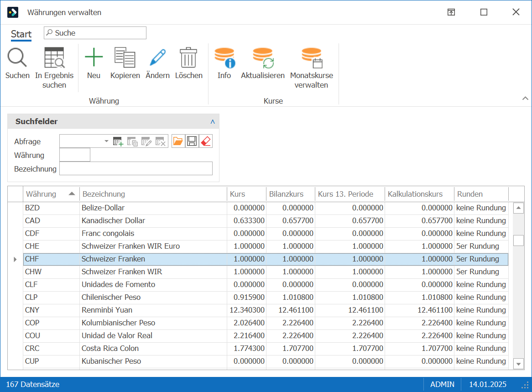Sort by the Runden column header
The height and width of the screenshot is (392, 532).
click(481, 194)
